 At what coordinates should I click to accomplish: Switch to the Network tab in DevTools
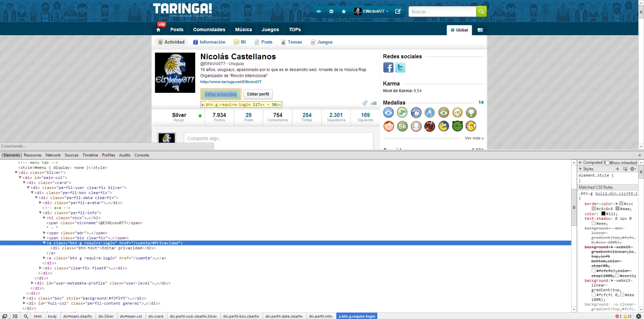(x=53, y=155)
